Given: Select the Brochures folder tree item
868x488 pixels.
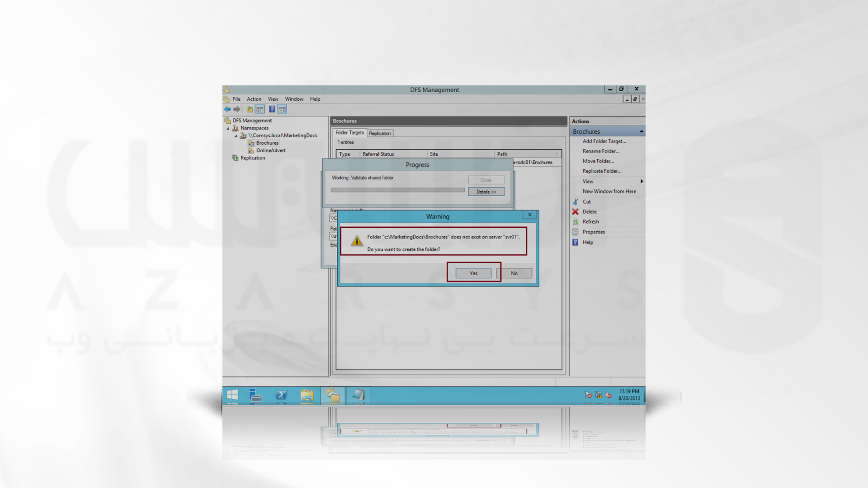Looking at the screenshot, I should click(x=267, y=142).
